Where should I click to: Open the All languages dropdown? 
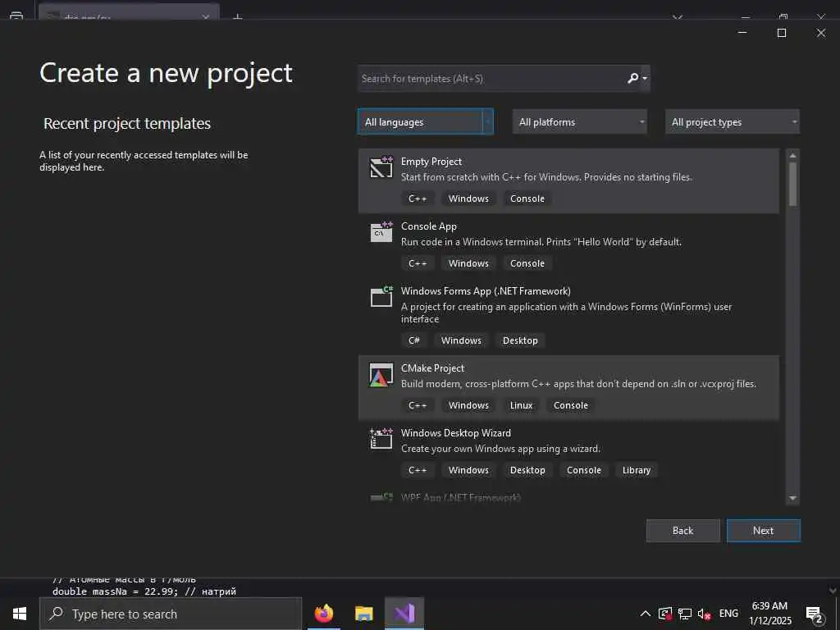pyautogui.click(x=426, y=122)
